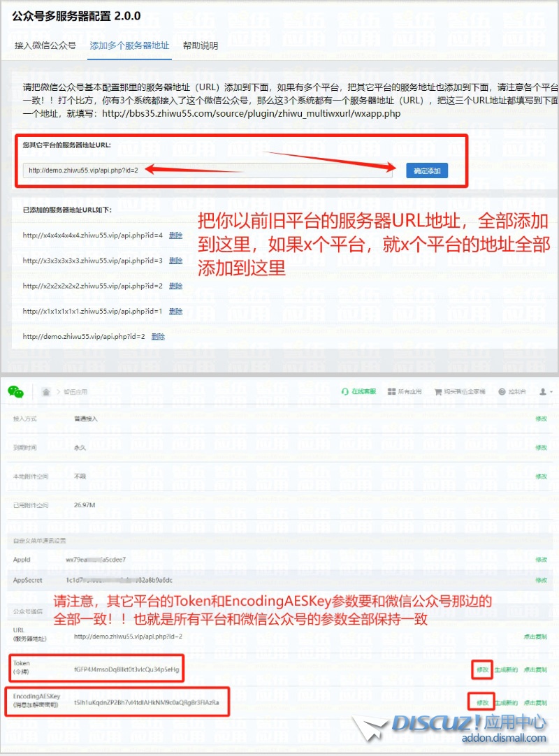Viewport: 559px width, 756px height.
Task: Delete the x2x2x2x2x2 id=2 URL
Action: pyautogui.click(x=175, y=286)
